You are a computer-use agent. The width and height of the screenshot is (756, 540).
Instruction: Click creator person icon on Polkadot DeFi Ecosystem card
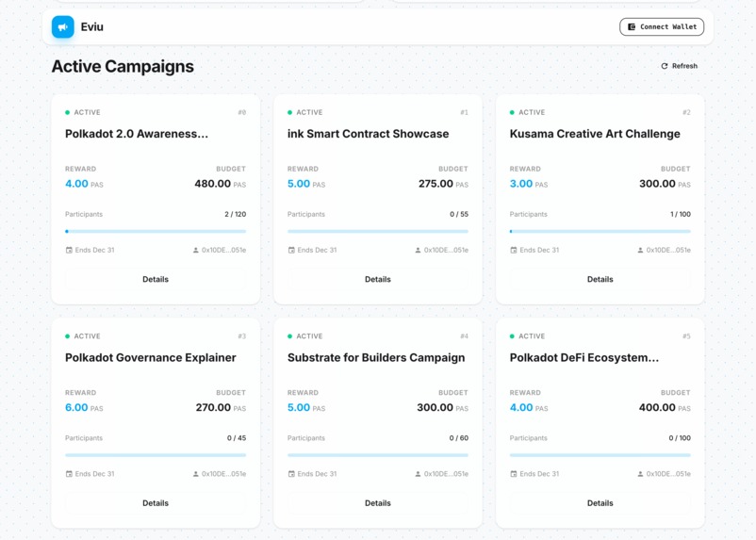tap(640, 474)
